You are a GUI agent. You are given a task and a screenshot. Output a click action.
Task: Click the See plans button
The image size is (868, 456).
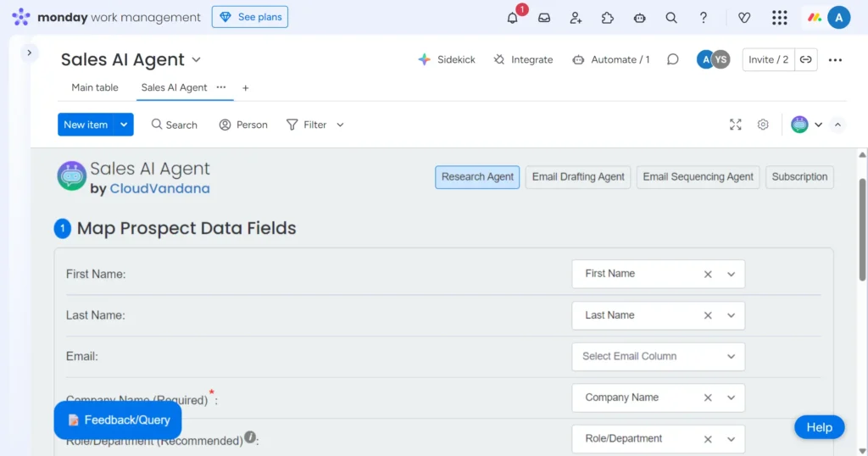250,17
